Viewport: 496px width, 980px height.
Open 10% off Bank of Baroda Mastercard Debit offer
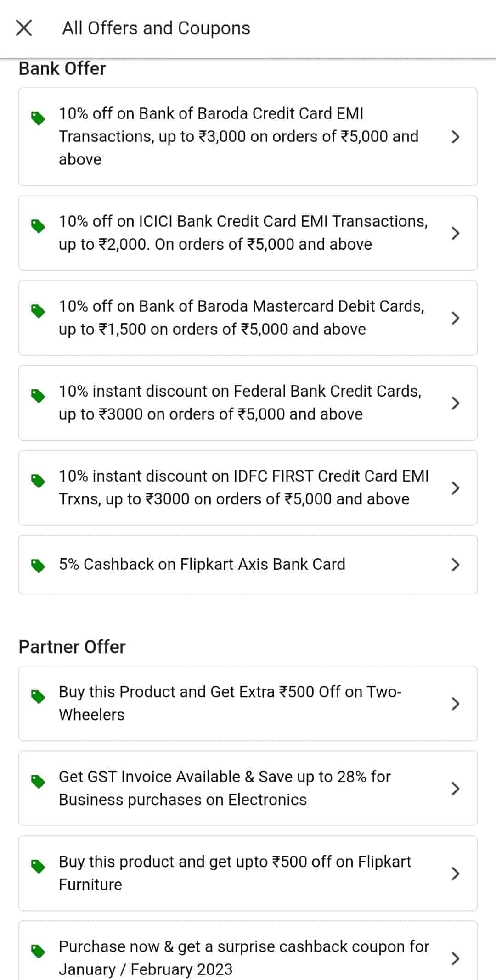click(x=241, y=318)
